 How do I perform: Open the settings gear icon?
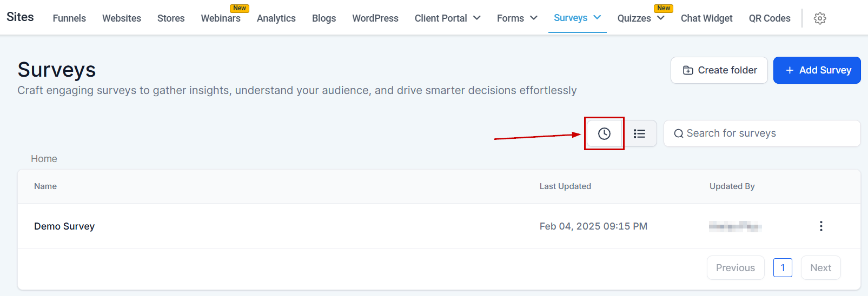click(820, 18)
